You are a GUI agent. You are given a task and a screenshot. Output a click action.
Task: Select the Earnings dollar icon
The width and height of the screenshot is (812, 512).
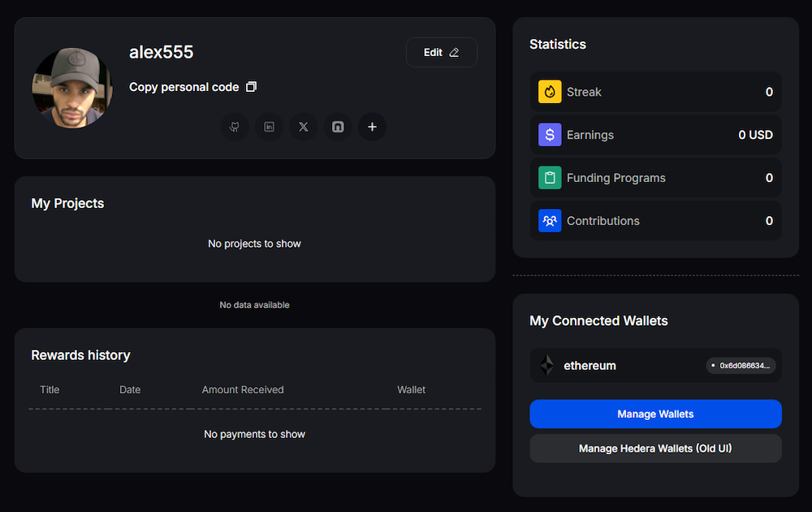pyautogui.click(x=549, y=135)
